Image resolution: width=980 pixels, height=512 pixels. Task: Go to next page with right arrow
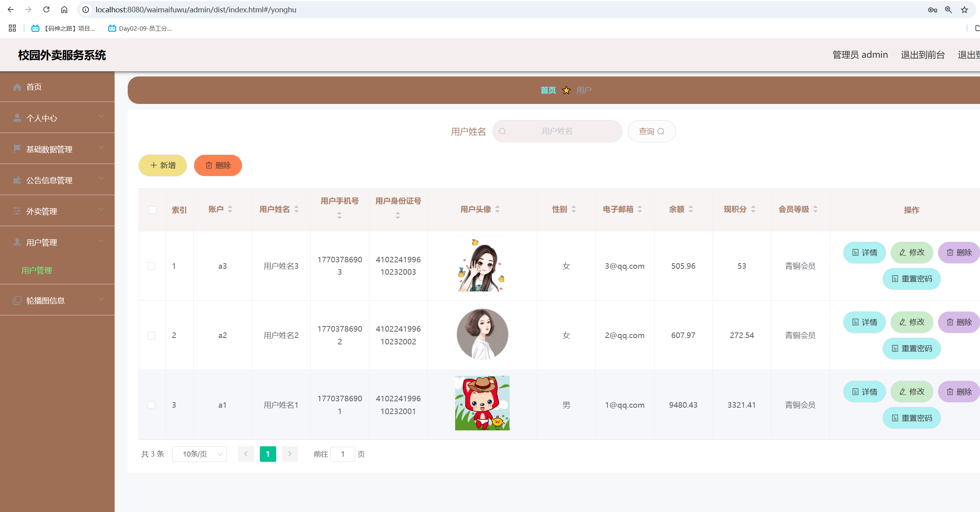290,454
